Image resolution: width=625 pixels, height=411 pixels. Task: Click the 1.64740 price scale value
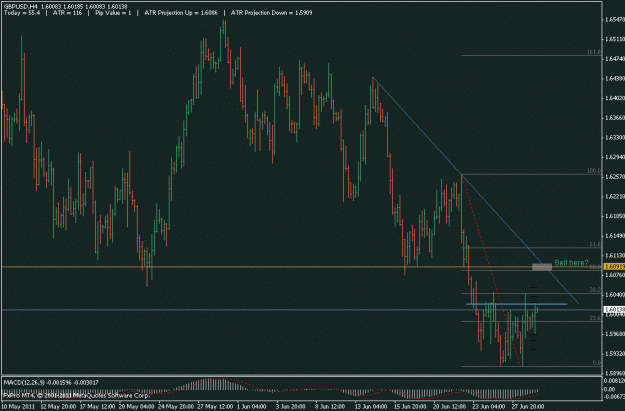[615, 59]
